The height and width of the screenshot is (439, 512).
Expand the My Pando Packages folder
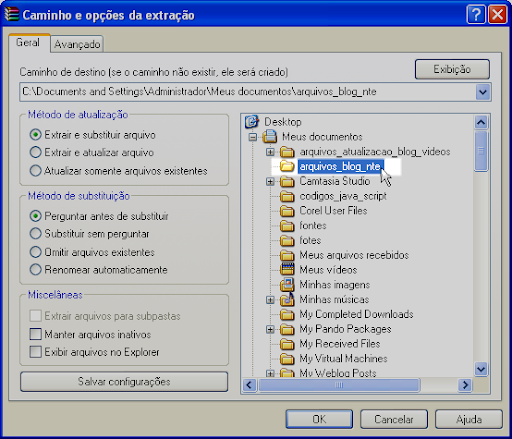(270, 329)
